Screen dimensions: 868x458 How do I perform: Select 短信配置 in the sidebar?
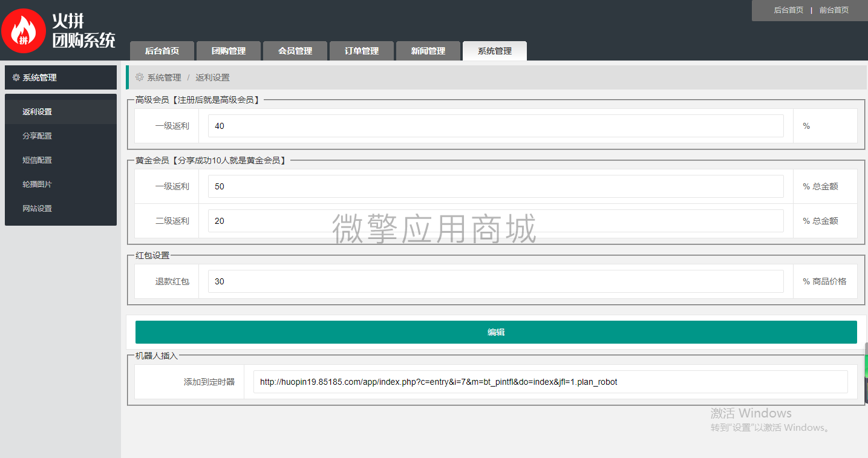coord(60,160)
